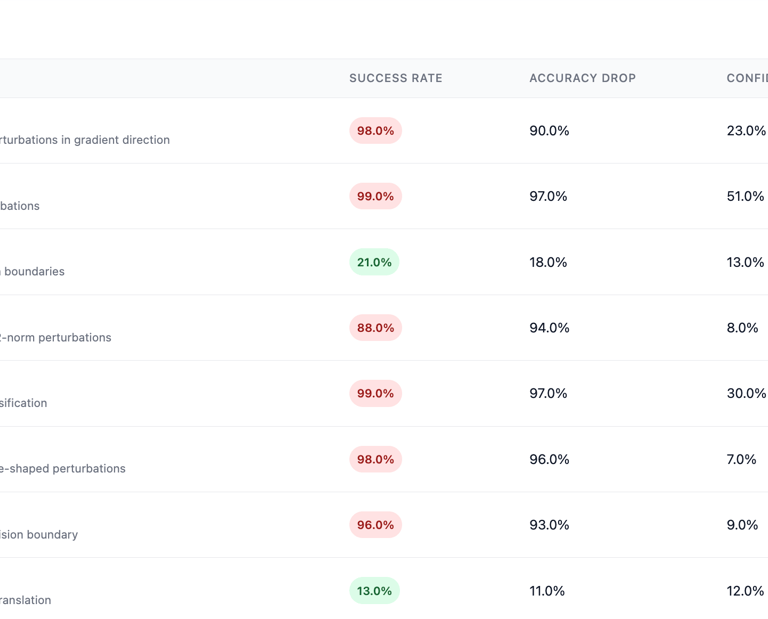
Task: Click the 51.0% confidence value
Action: point(745,196)
